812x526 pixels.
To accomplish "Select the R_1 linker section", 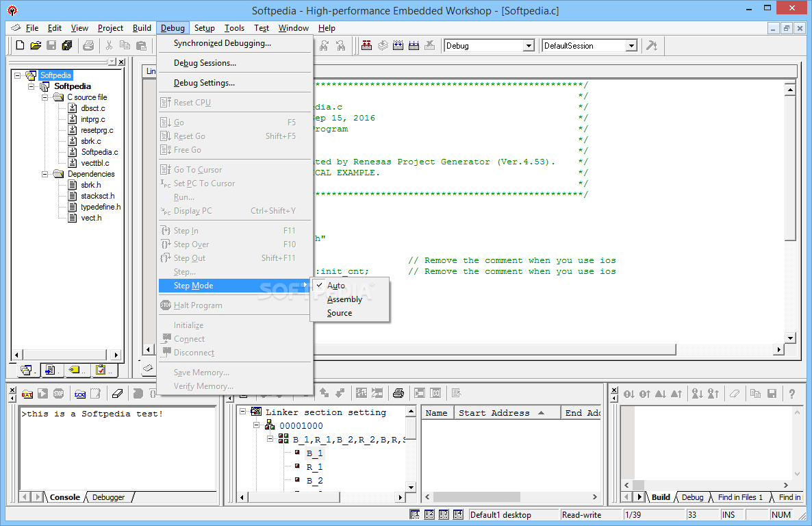I will 314,467.
